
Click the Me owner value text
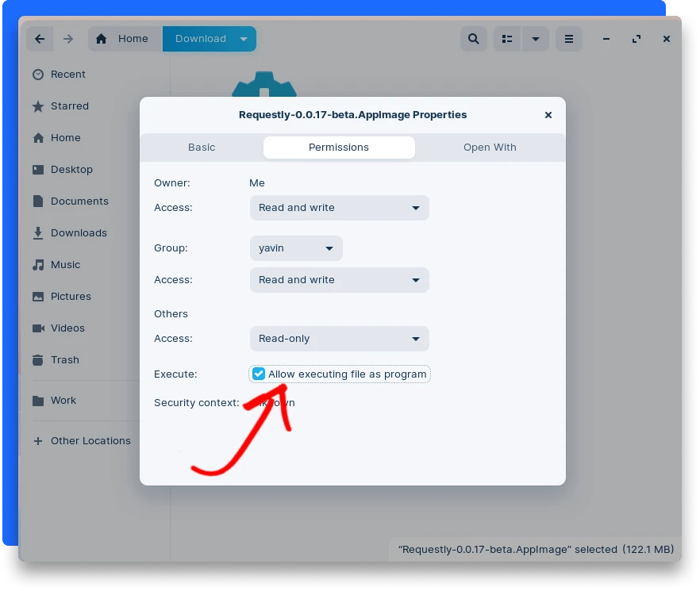click(x=256, y=183)
